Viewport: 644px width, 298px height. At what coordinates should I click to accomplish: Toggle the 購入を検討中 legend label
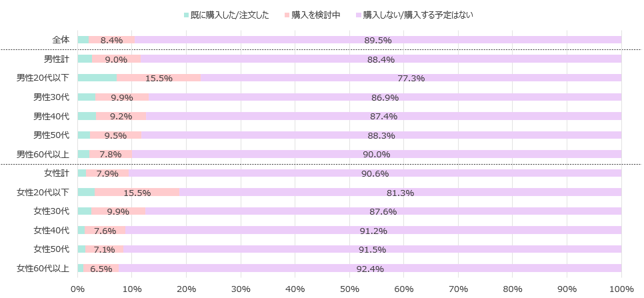(x=316, y=15)
